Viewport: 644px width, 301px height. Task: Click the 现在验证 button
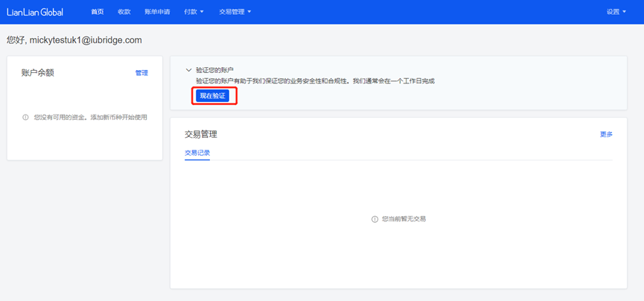(x=212, y=95)
